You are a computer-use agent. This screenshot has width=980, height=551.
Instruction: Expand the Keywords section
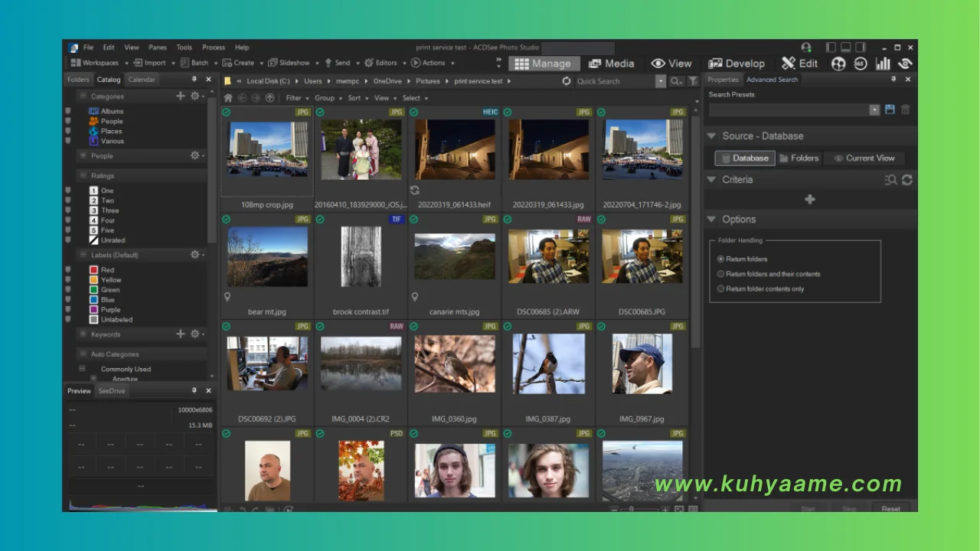coord(83,334)
